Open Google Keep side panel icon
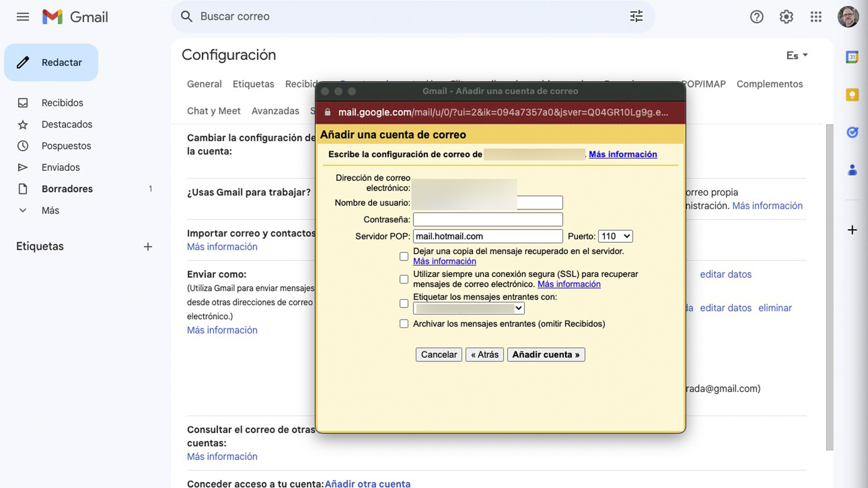This screenshot has width=868, height=488. 852,95
